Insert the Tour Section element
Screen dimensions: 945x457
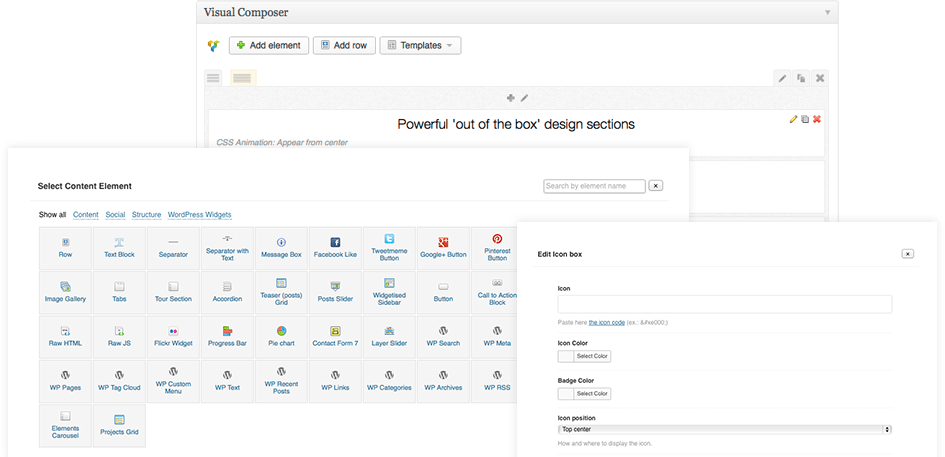(173, 292)
